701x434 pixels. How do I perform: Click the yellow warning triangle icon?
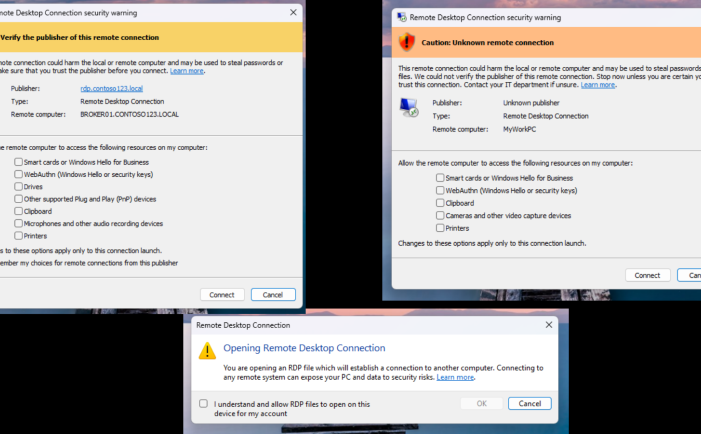207,351
